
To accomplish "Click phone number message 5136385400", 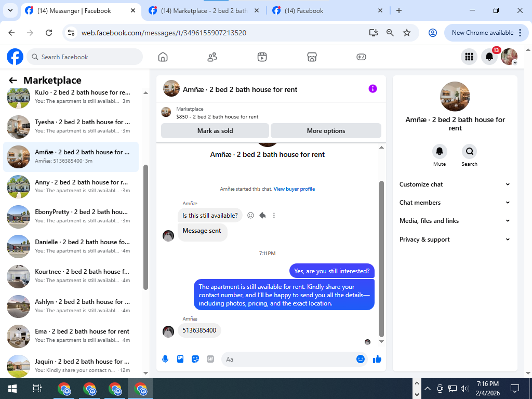I will point(199,330).
